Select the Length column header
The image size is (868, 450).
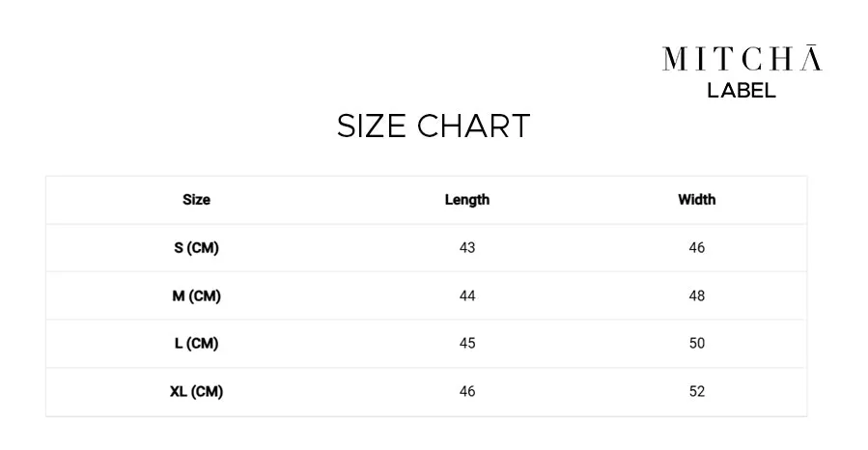[467, 200]
